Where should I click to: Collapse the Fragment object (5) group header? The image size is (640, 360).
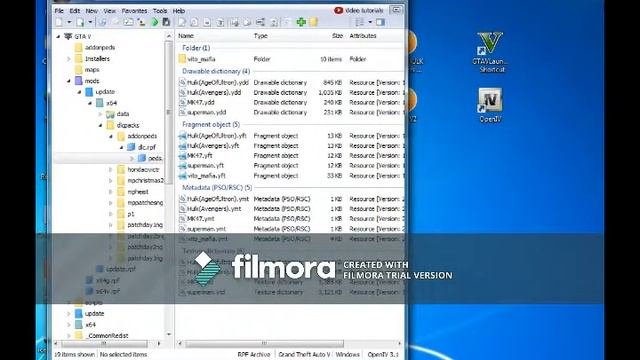click(211, 124)
